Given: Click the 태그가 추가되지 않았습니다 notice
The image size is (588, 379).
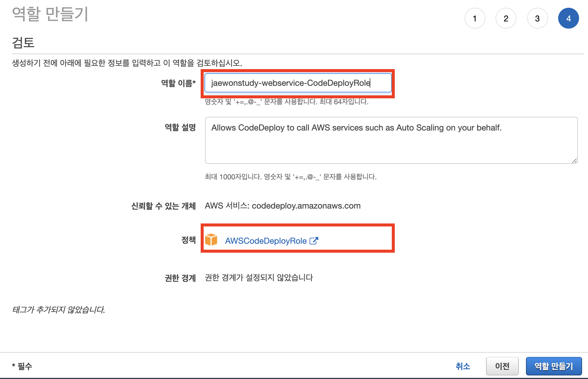Looking at the screenshot, I should click(58, 310).
